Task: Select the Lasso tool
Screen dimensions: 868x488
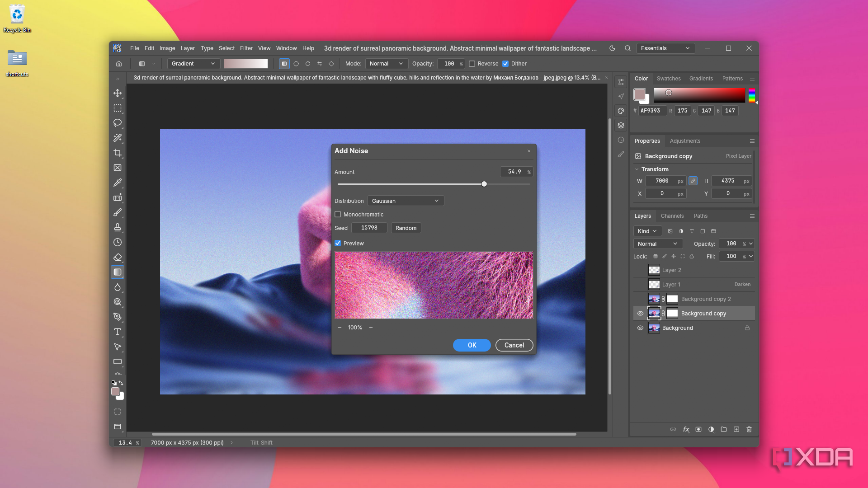Action: pos(118,123)
